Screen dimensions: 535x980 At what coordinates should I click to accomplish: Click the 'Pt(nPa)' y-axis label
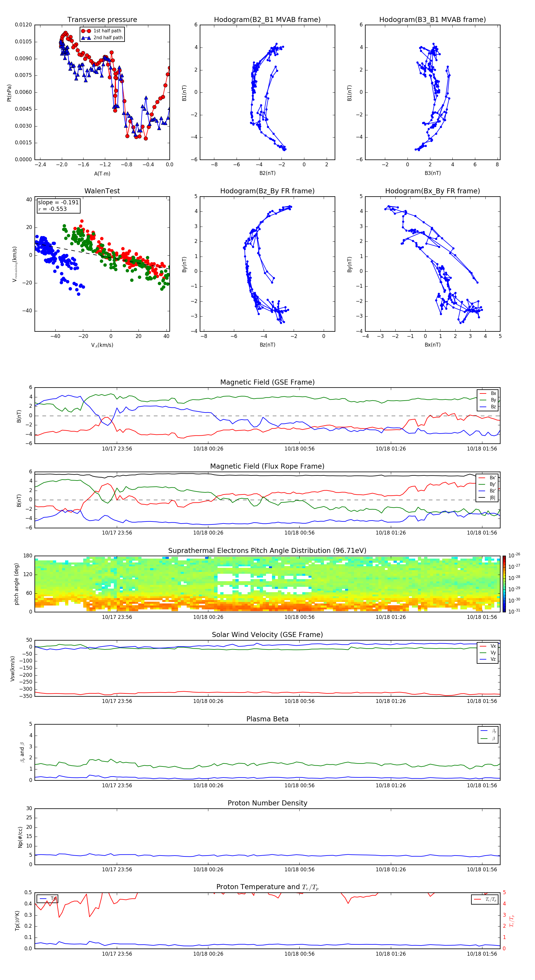(9, 93)
